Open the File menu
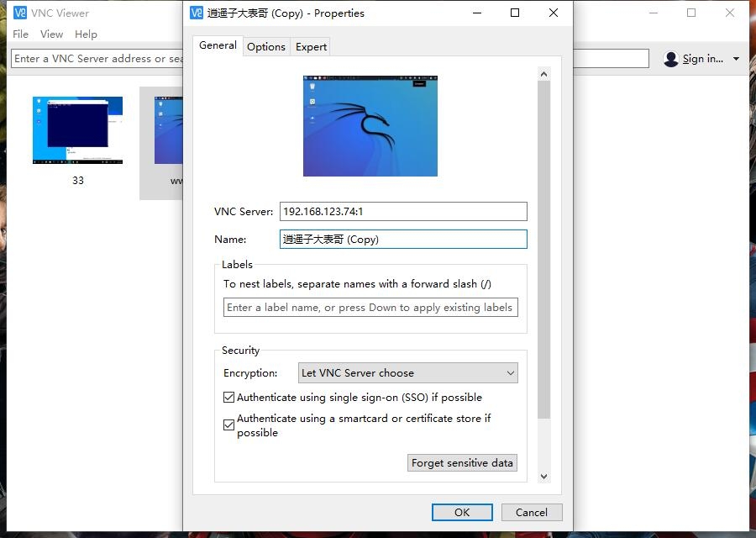 [21, 34]
